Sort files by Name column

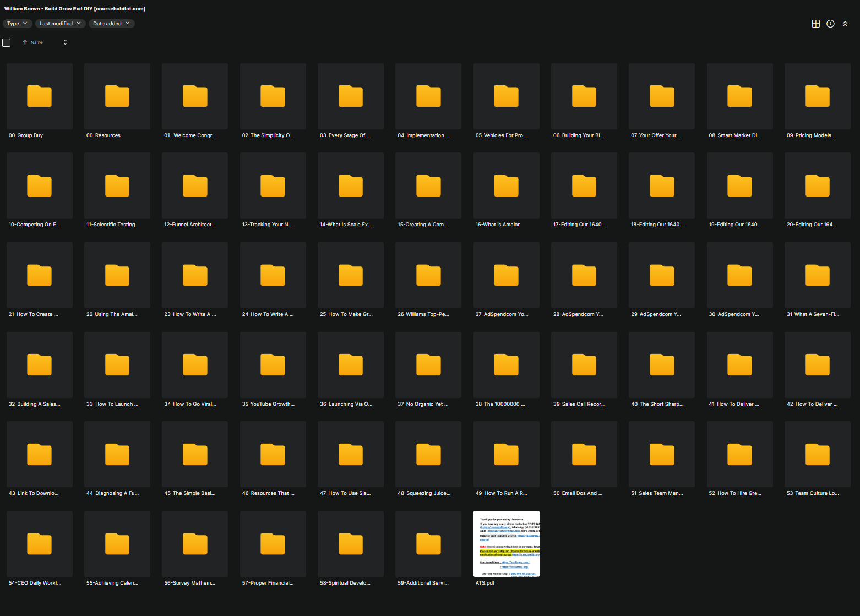click(37, 42)
